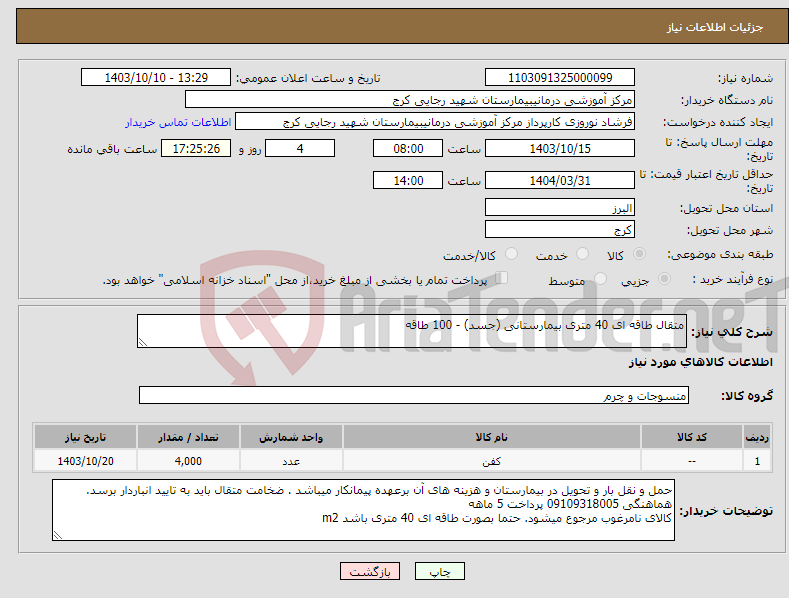The height and width of the screenshot is (598, 789).
Task: Click the چاپ print button
Action: click(440, 571)
